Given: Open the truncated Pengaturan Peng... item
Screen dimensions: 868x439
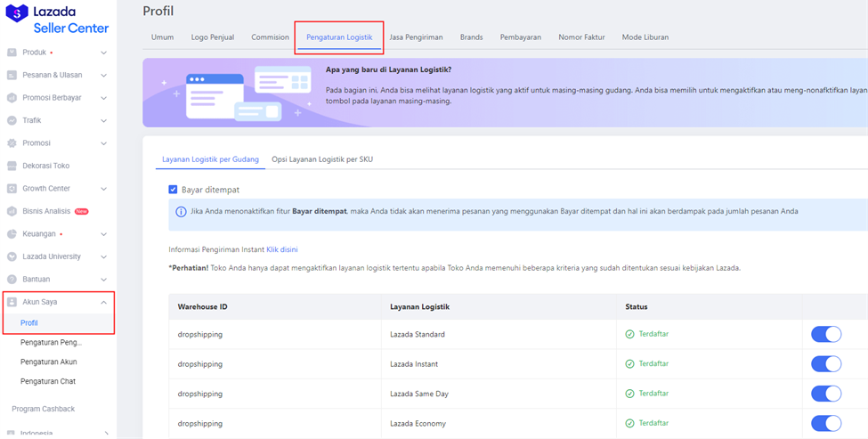Looking at the screenshot, I should pyautogui.click(x=51, y=343).
